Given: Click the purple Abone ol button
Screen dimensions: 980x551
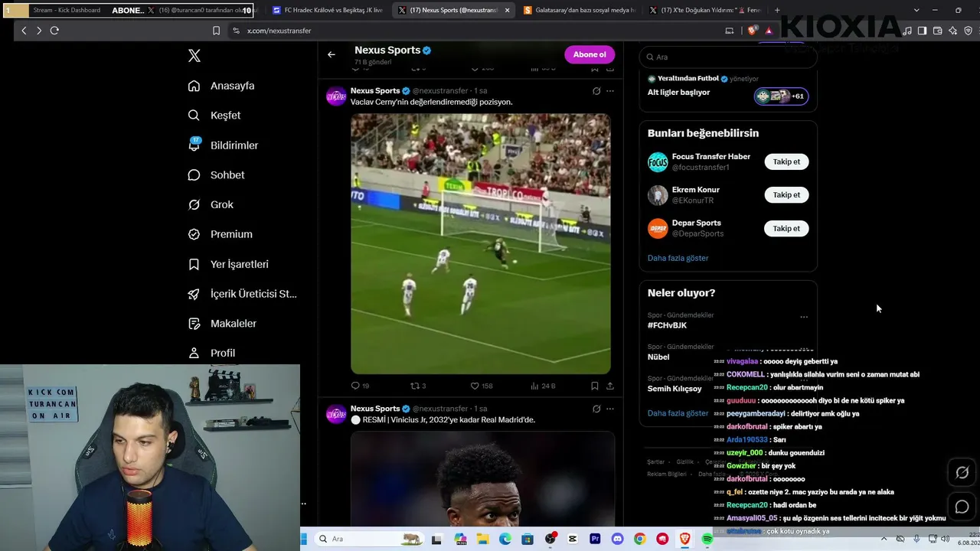Looking at the screenshot, I should [x=590, y=54].
